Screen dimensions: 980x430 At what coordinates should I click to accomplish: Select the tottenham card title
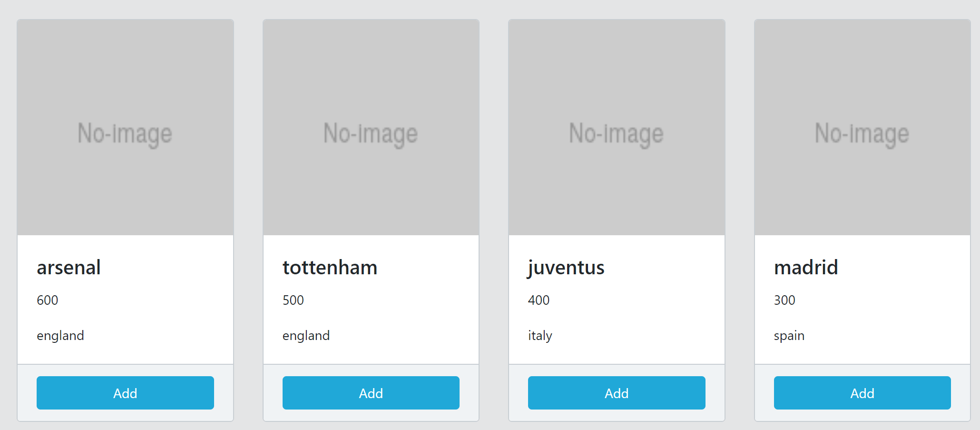pyautogui.click(x=330, y=268)
